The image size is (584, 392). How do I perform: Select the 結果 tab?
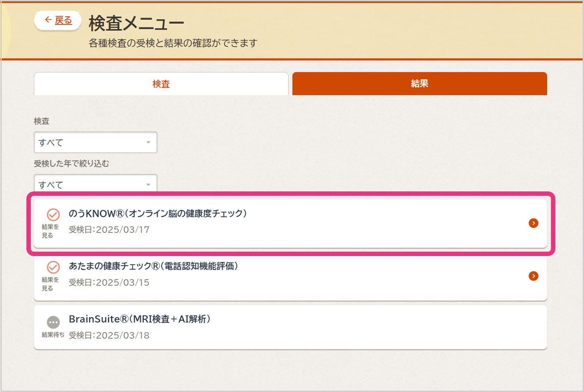tap(419, 84)
